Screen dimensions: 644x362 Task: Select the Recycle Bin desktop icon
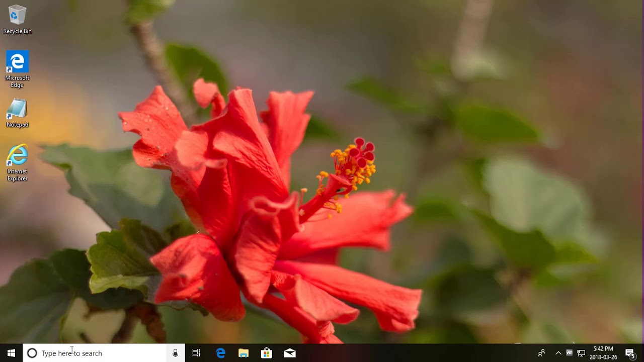17,20
